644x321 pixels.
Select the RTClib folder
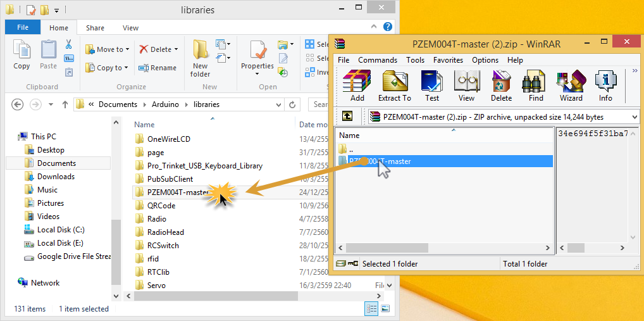(x=158, y=272)
